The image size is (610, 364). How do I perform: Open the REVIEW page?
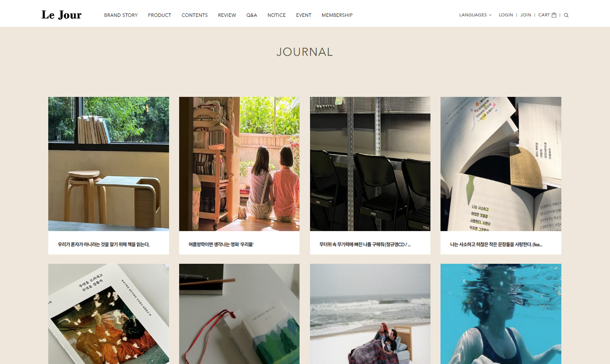coord(227,15)
